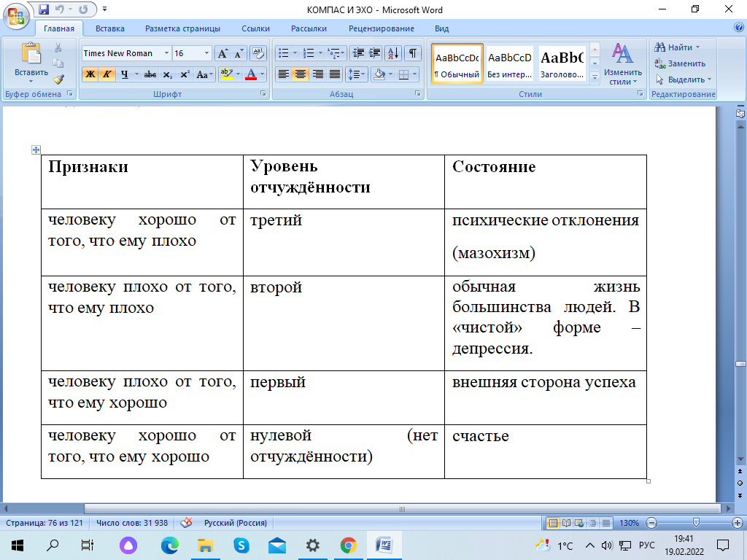Open the Times New Roman font dropdown
Screen dimensions: 747x560
pyautogui.click(x=166, y=53)
